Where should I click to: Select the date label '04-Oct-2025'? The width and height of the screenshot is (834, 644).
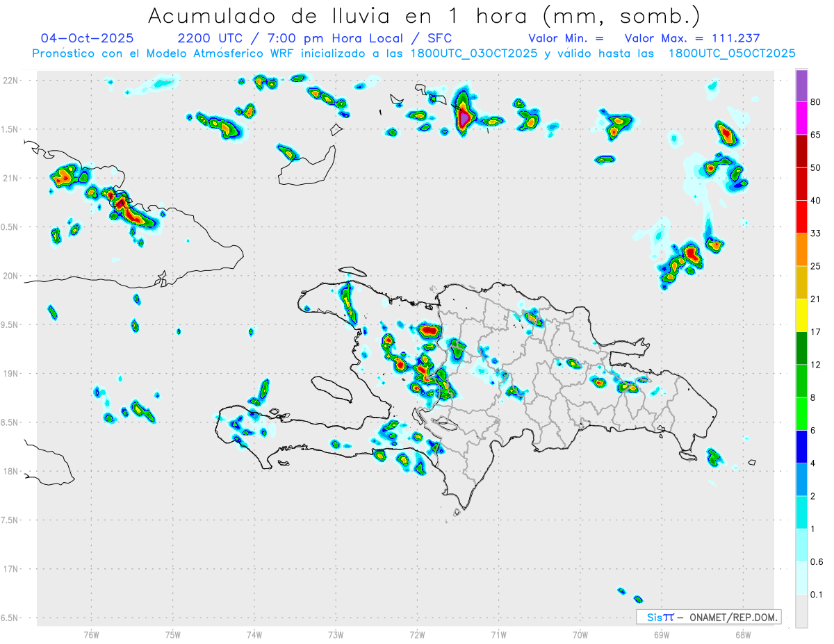coord(88,38)
